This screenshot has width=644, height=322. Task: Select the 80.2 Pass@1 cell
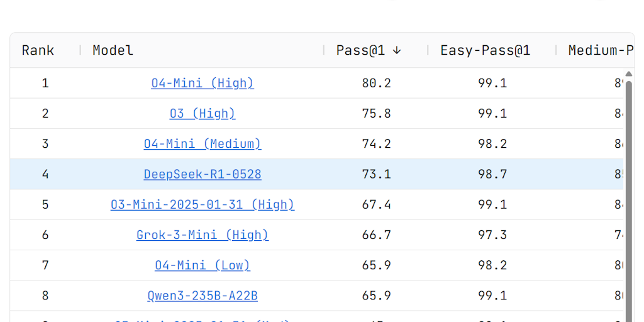(x=376, y=83)
